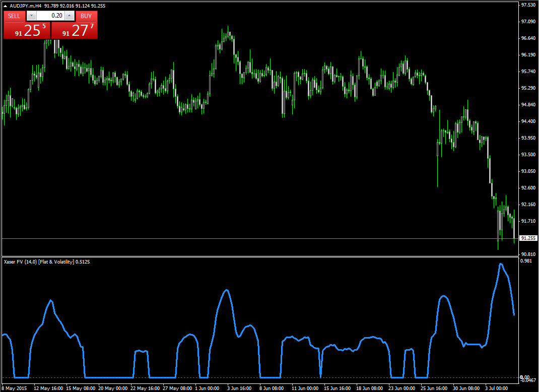This screenshot has height=392, width=539.
Task: Click the SELL button
Action: click(x=14, y=16)
